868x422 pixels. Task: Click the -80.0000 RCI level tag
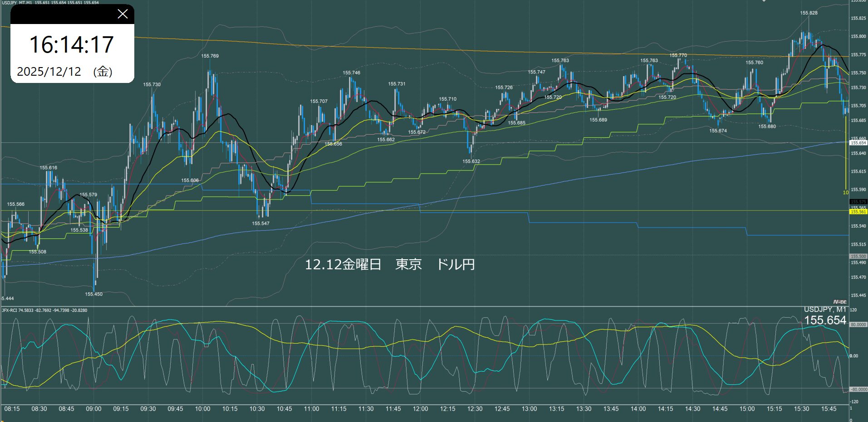point(858,389)
